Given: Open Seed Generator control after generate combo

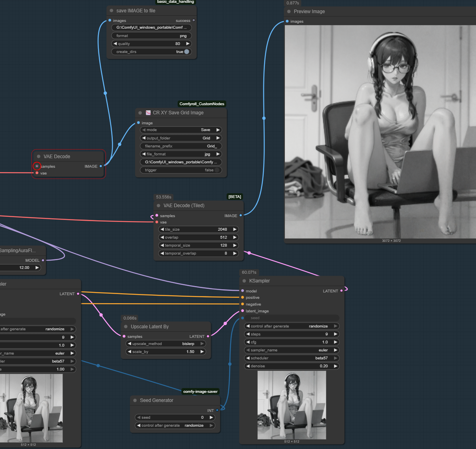Looking at the screenshot, I should pyautogui.click(x=175, y=425).
